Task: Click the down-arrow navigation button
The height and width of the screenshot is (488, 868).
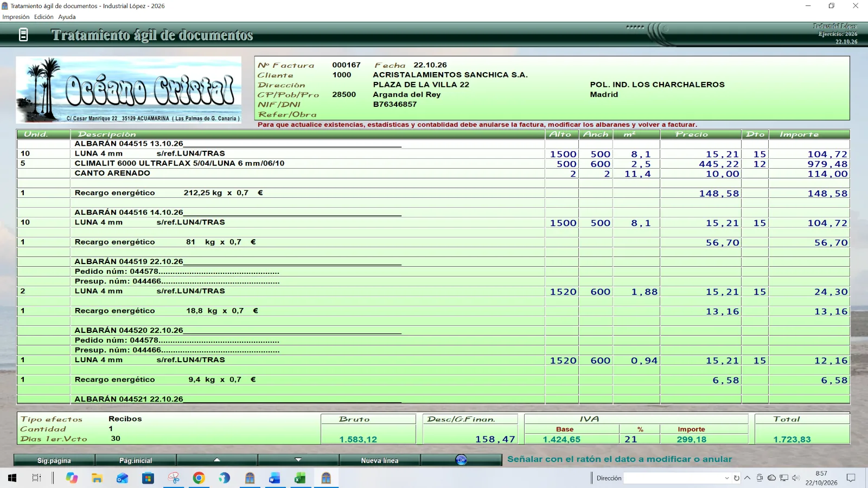Action: point(298,460)
